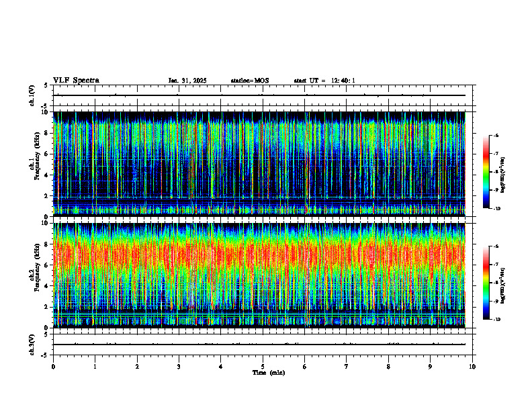Screen dimensions: 532x411
Task: Click the "station=MOS" header label
Action: [x=250, y=81]
